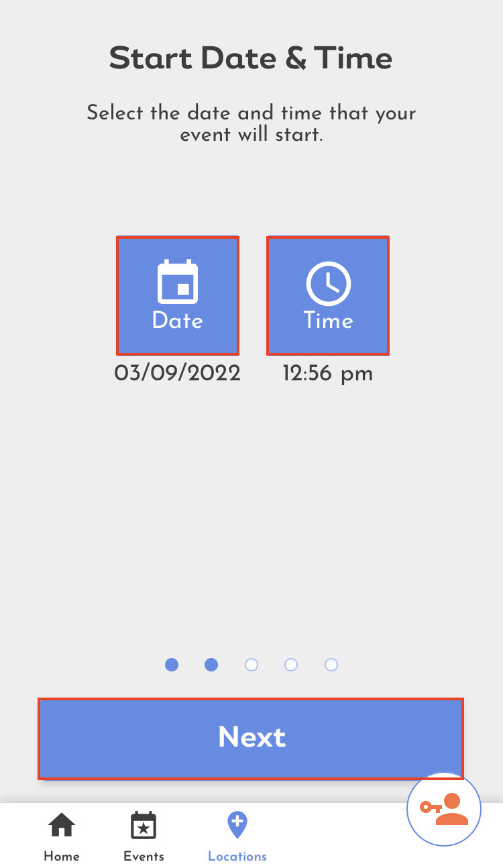
Task: Select the second filled page indicator dot
Action: [x=211, y=665]
